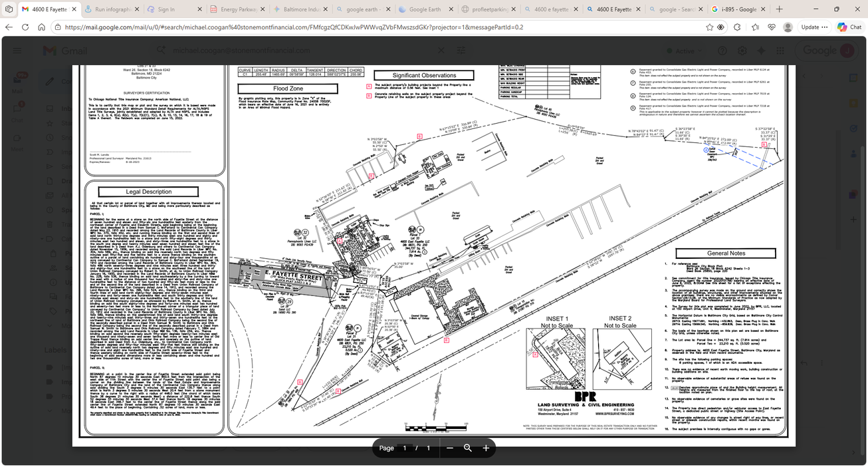Switch to the Google Earth tab

425,9
